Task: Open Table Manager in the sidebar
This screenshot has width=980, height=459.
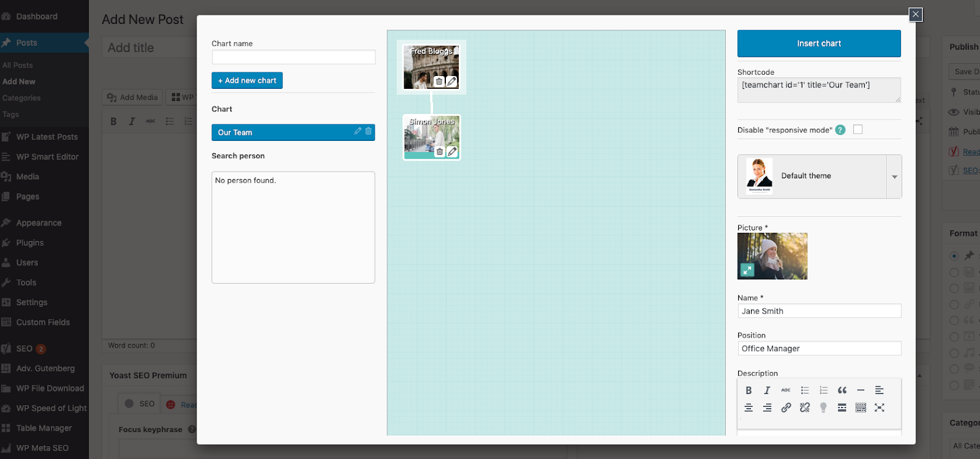Action: 44,428
